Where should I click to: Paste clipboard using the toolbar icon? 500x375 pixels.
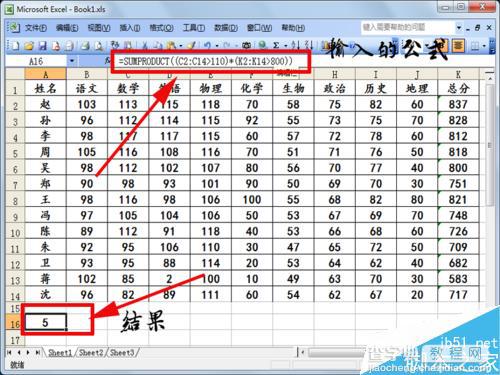[171, 46]
